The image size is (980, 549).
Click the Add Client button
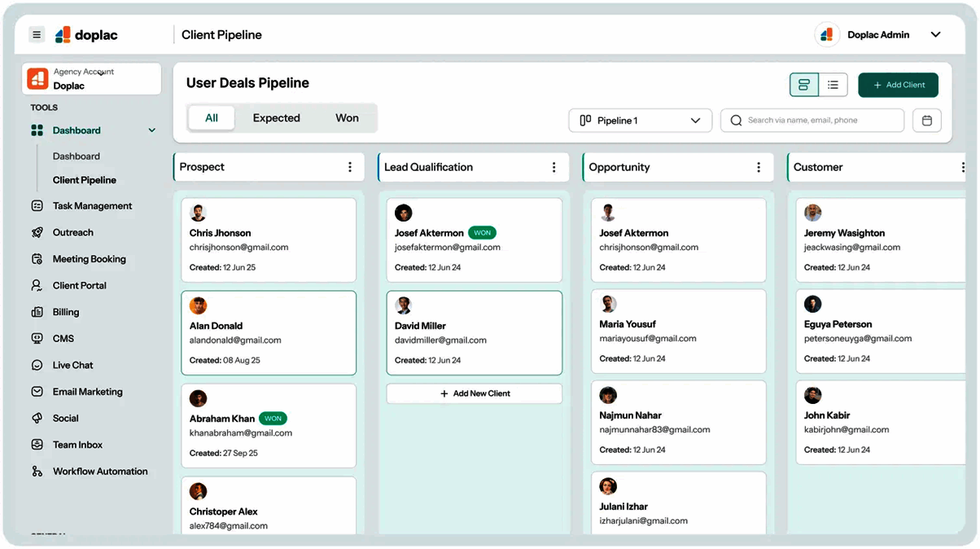click(x=898, y=85)
